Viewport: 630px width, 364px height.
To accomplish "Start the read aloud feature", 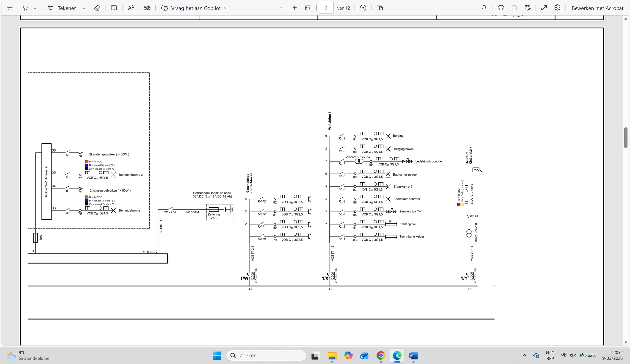I will click(131, 8).
